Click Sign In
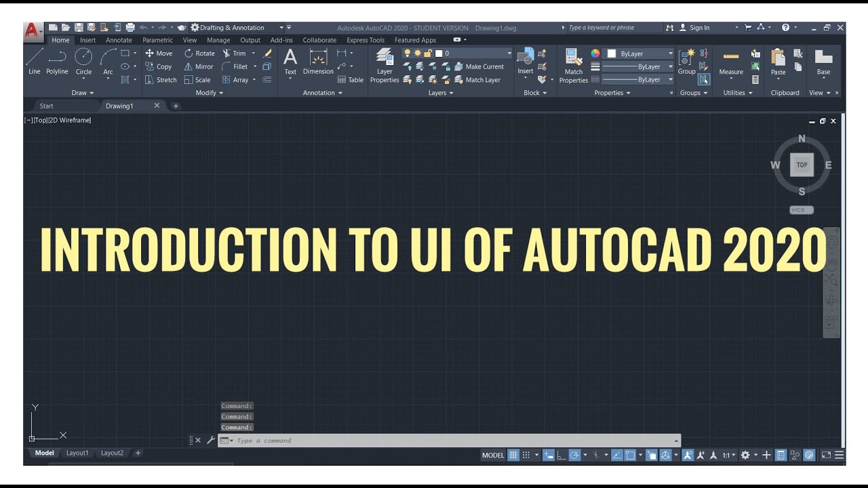Viewport: 868px width, 488px height. pyautogui.click(x=694, y=28)
